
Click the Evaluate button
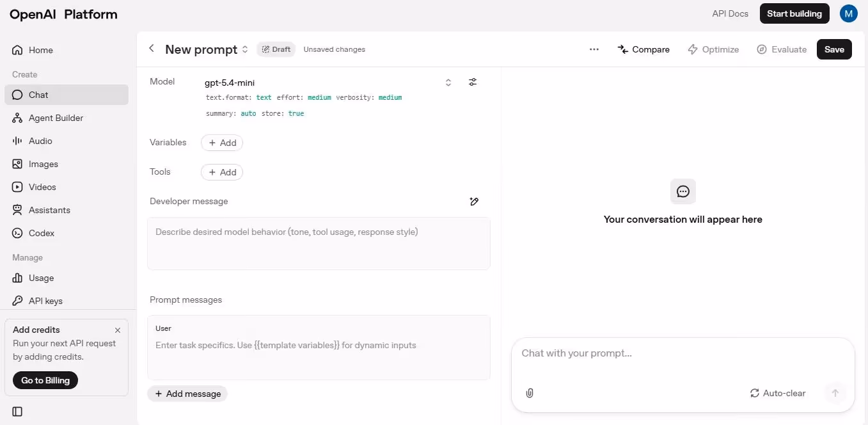(x=781, y=49)
